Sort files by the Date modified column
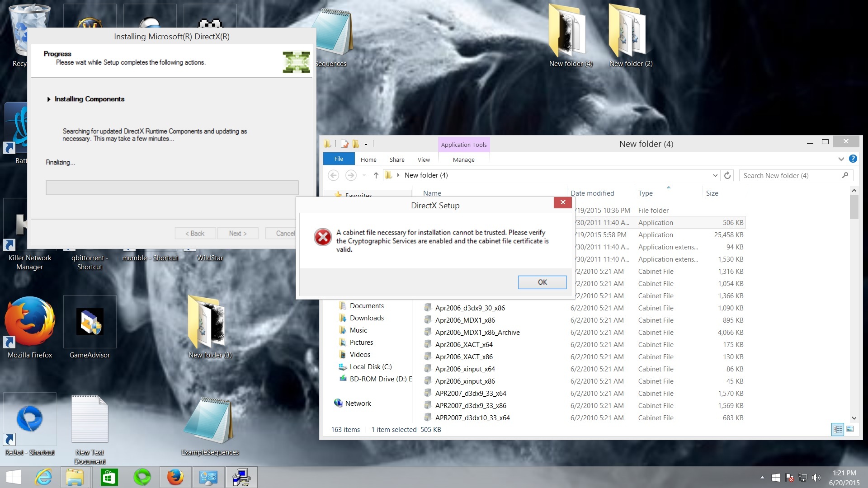Image resolution: width=868 pixels, height=488 pixels. (592, 193)
